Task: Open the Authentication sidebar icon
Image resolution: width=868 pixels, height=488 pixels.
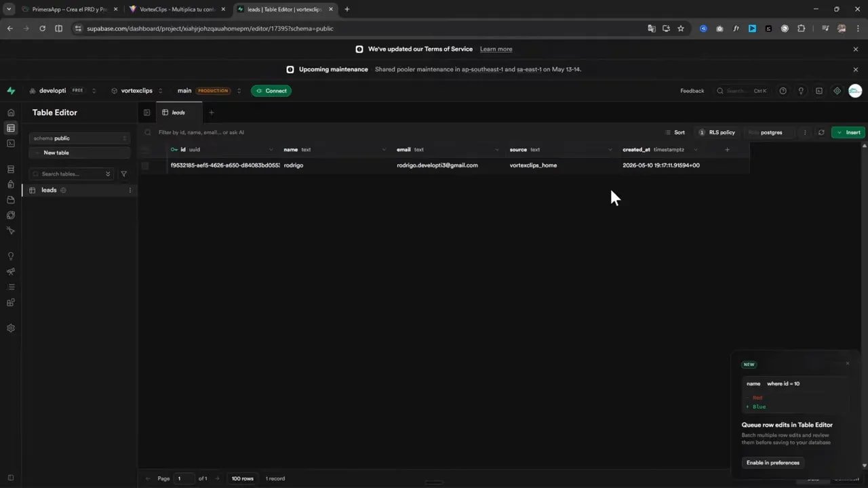Action: point(11,184)
